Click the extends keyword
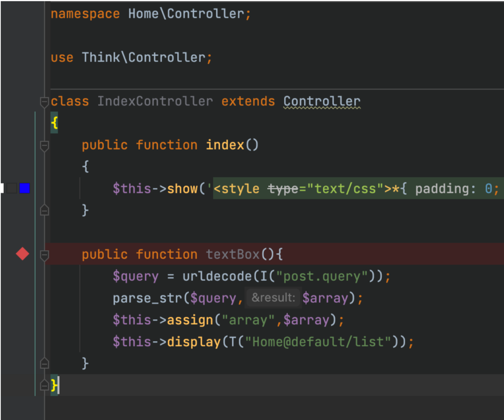 248,102
